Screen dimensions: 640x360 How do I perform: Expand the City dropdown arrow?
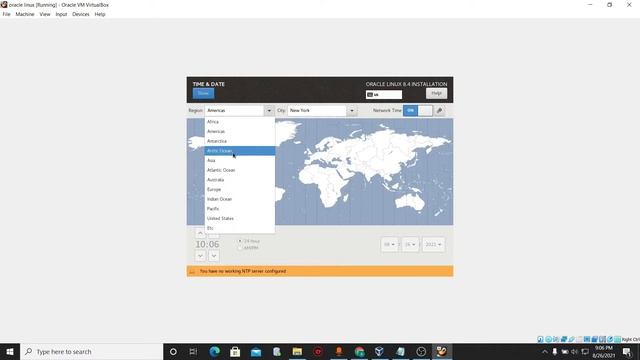[x=351, y=111]
